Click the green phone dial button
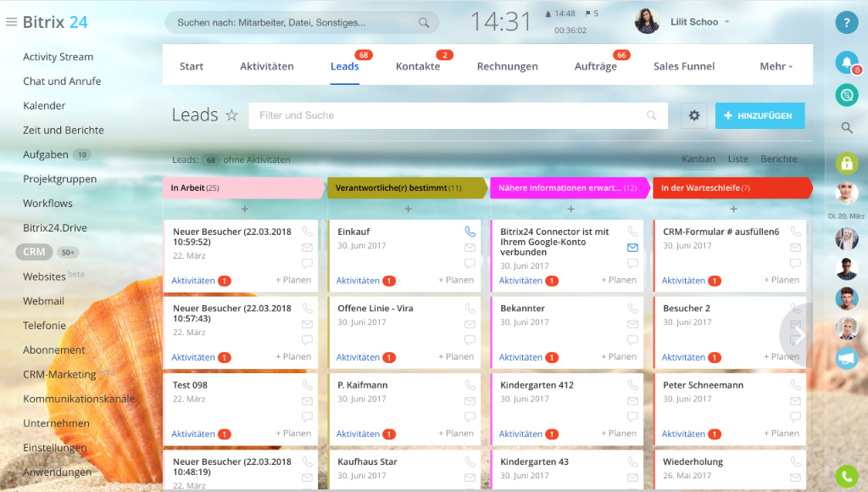The width and height of the screenshot is (868, 492). click(847, 476)
